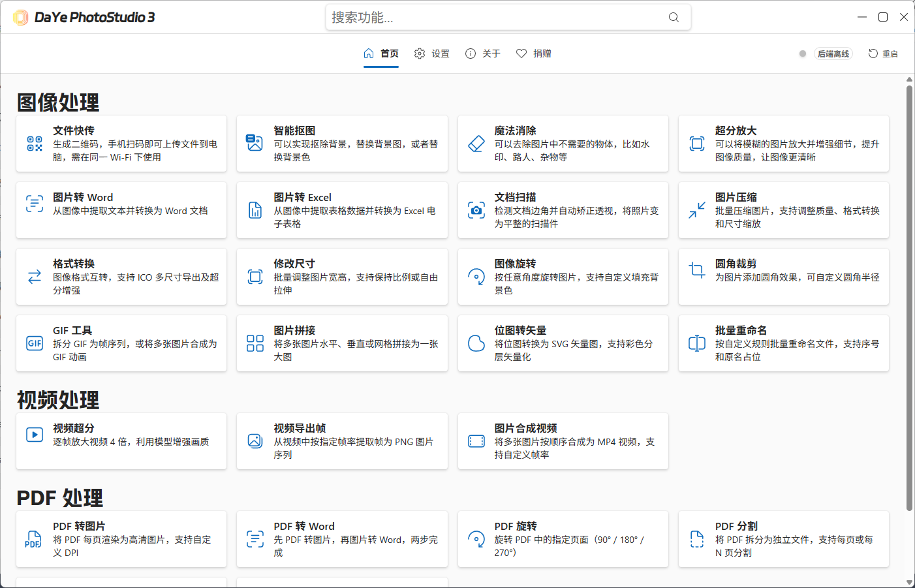Click the 图片转 Excel document icon

[255, 210]
